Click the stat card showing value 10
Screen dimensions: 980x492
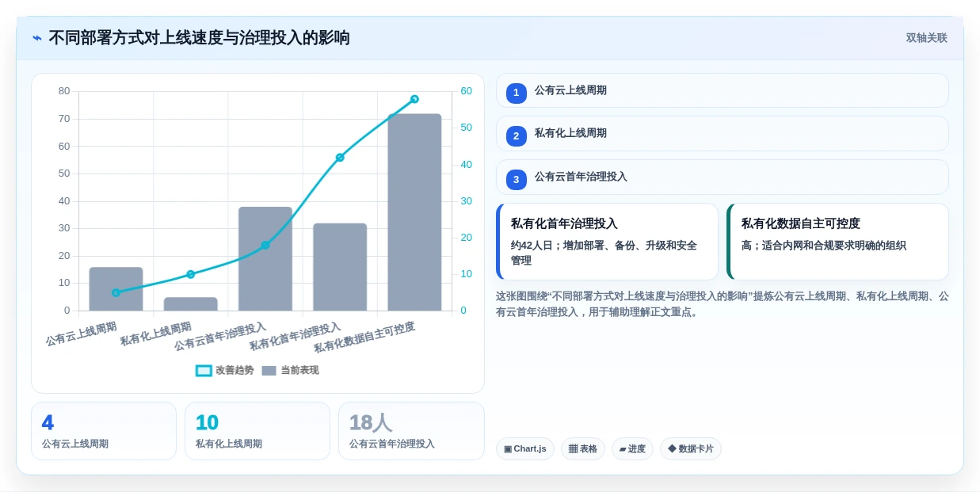pyautogui.click(x=257, y=431)
